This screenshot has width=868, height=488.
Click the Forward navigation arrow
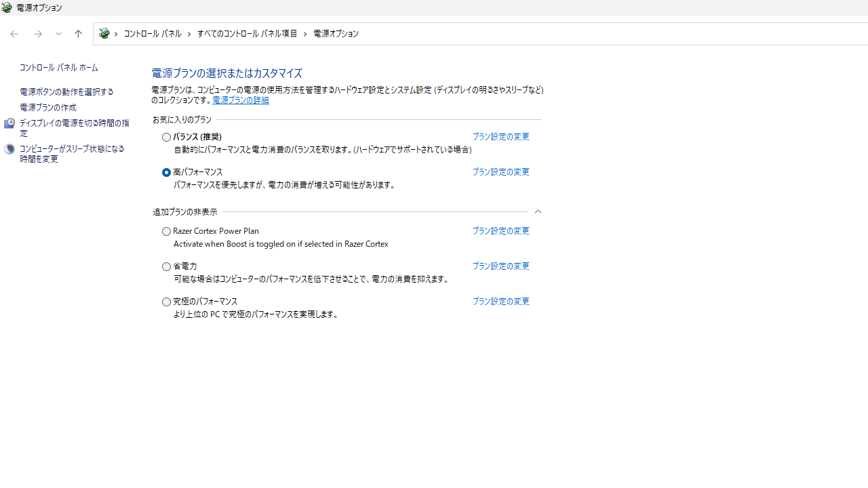[x=38, y=34]
